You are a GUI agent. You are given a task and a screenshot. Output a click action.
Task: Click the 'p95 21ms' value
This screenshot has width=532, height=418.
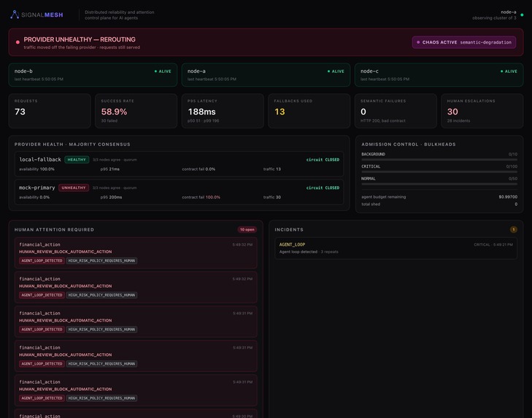tap(110, 169)
